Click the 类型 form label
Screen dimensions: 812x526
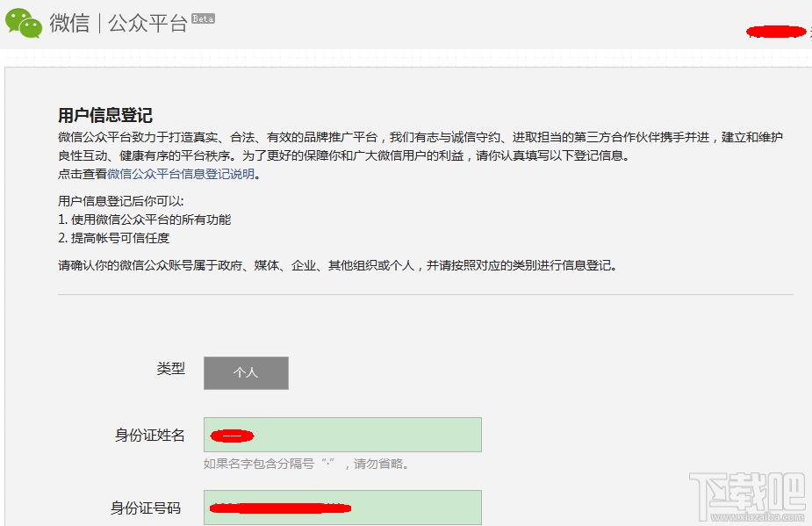[x=172, y=370]
